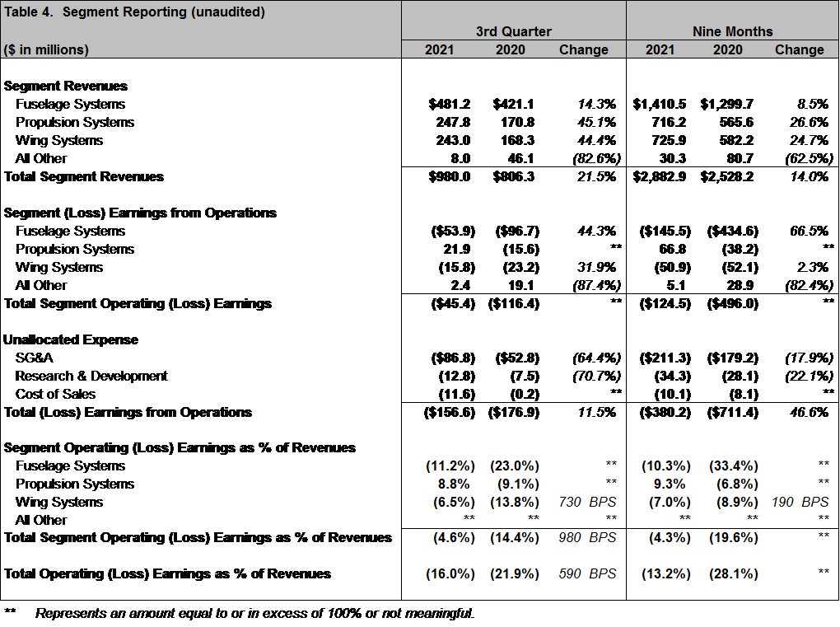
Task: Click the (19.6%) value cell
Action: [x=734, y=537]
